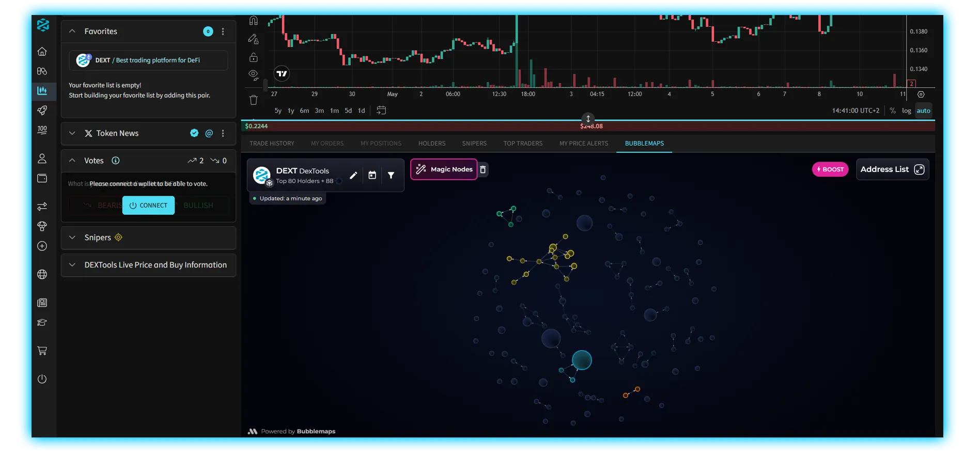Screen dimensions: 980x454
Task: Open chart axis settings gear icon
Action: pyautogui.click(x=921, y=94)
